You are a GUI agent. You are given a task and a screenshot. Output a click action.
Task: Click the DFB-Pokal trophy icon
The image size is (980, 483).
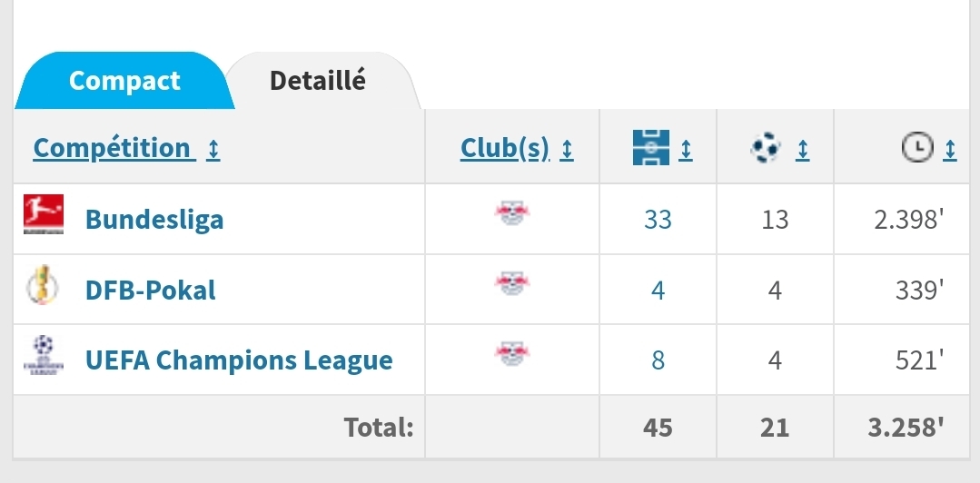(43, 289)
